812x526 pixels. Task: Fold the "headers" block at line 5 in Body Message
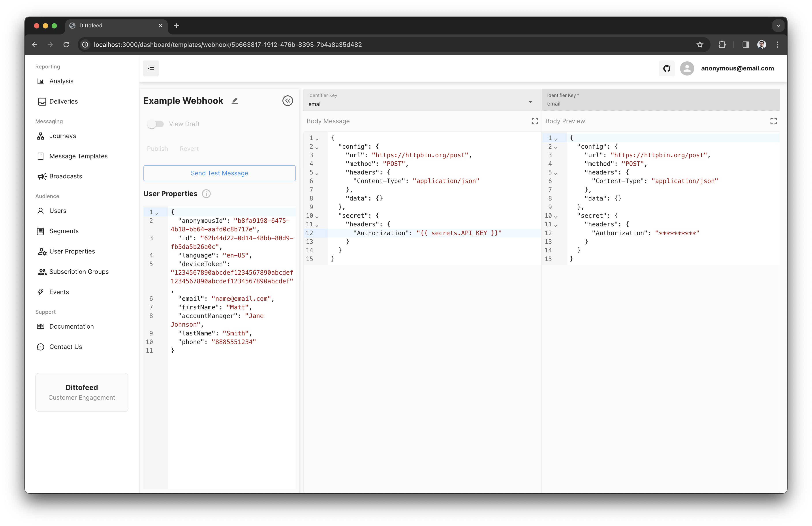[317, 173]
